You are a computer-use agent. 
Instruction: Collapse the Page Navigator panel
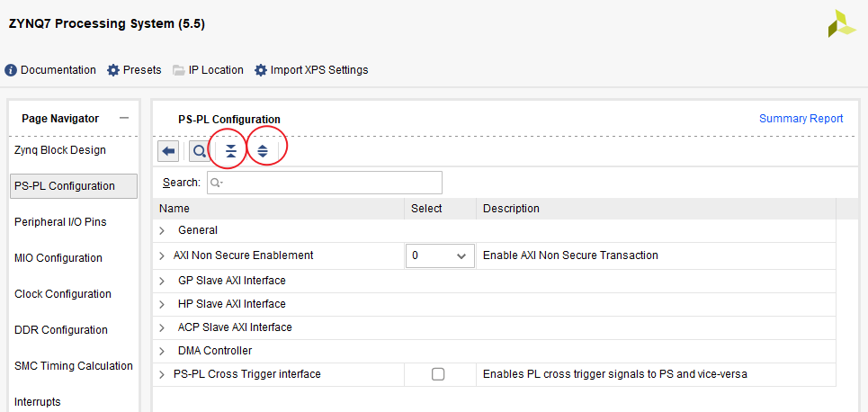pos(123,119)
